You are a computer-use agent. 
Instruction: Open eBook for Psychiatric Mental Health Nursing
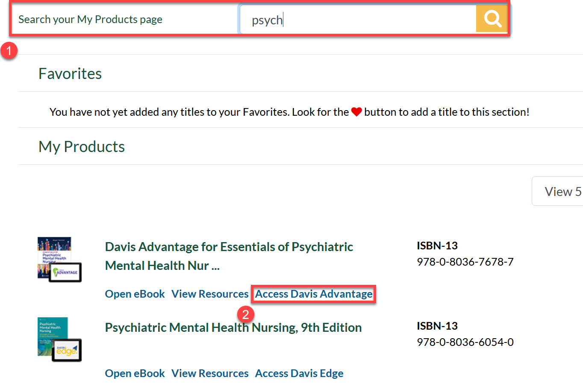134,373
